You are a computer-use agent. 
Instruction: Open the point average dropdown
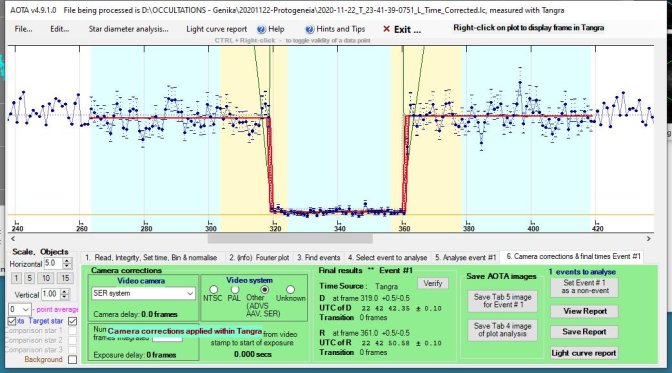(19, 309)
